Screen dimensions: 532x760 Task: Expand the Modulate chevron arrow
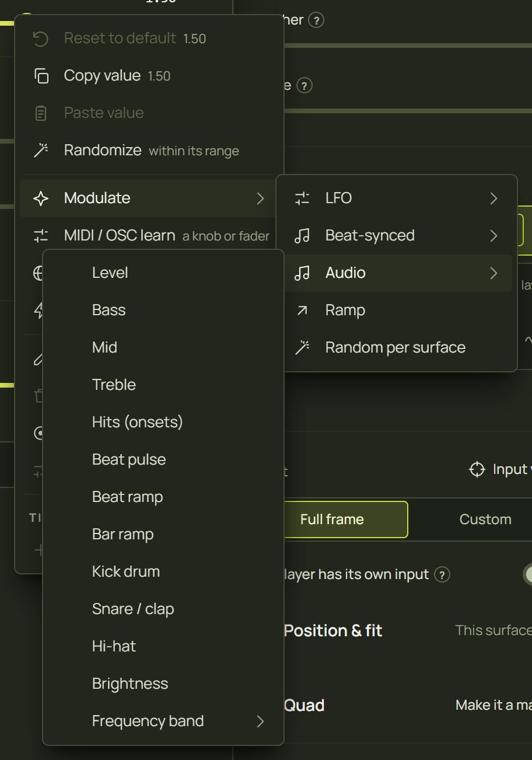click(261, 198)
